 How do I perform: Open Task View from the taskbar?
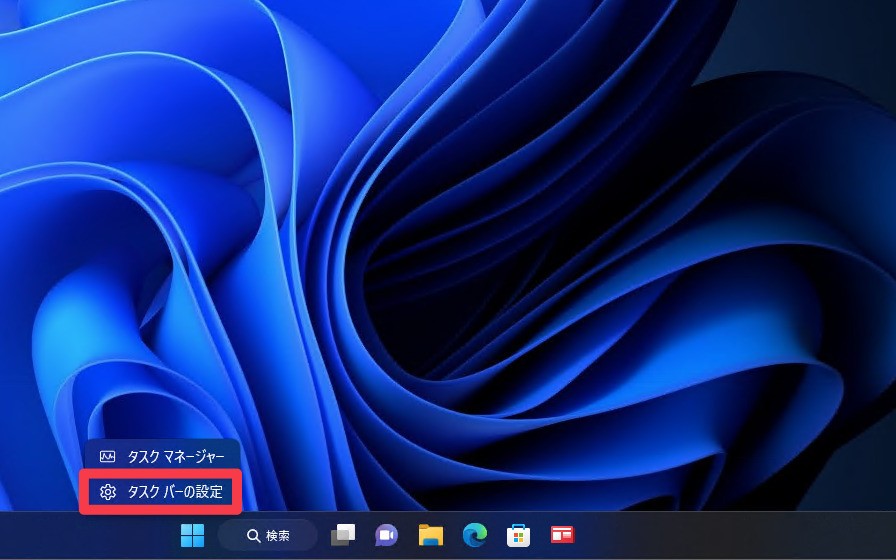pyautogui.click(x=343, y=535)
